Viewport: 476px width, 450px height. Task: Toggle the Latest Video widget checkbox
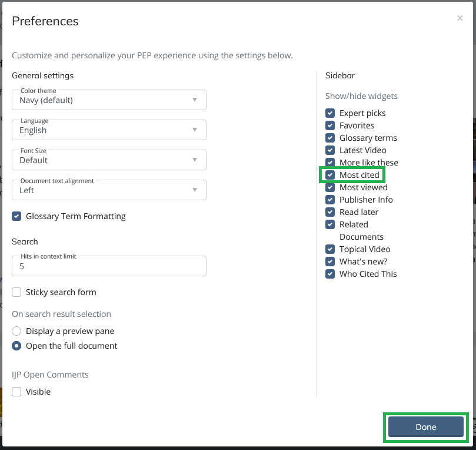[330, 150]
